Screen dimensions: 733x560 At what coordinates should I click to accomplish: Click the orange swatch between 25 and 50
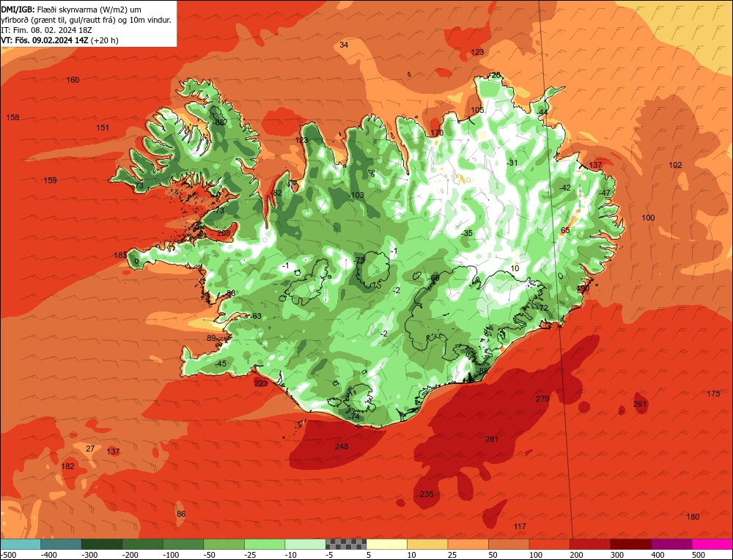[x=468, y=544]
